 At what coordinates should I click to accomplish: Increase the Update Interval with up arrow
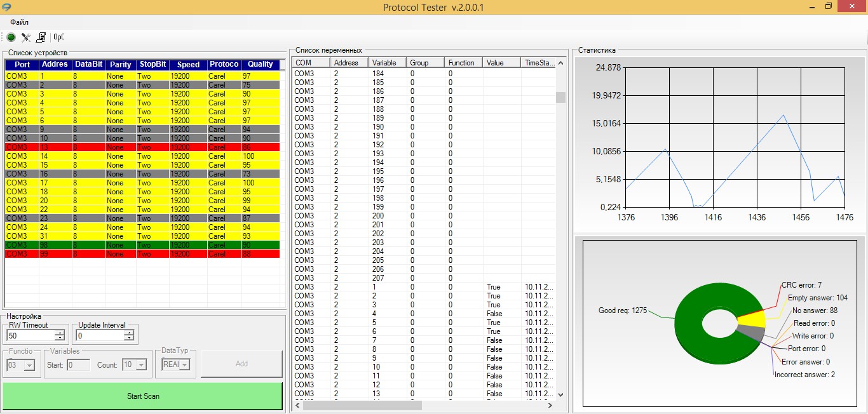(x=129, y=333)
